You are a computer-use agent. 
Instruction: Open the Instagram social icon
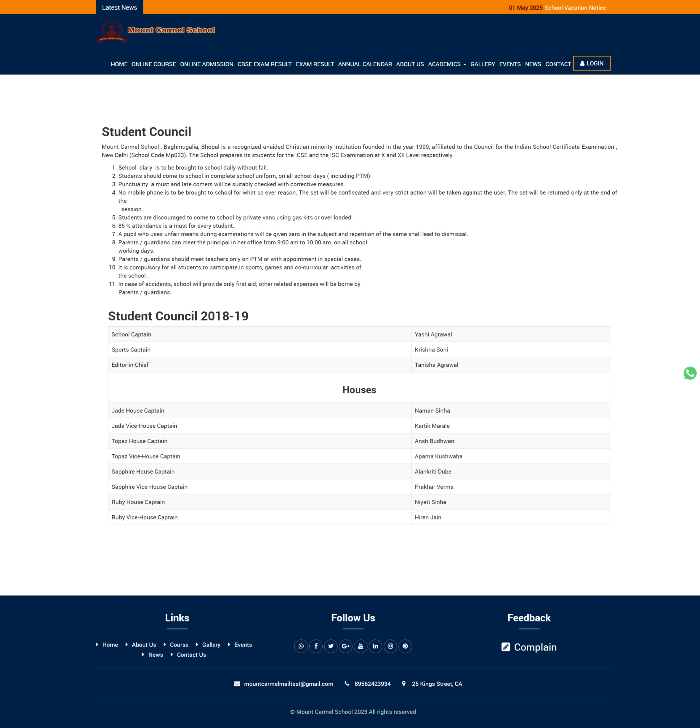(390, 646)
